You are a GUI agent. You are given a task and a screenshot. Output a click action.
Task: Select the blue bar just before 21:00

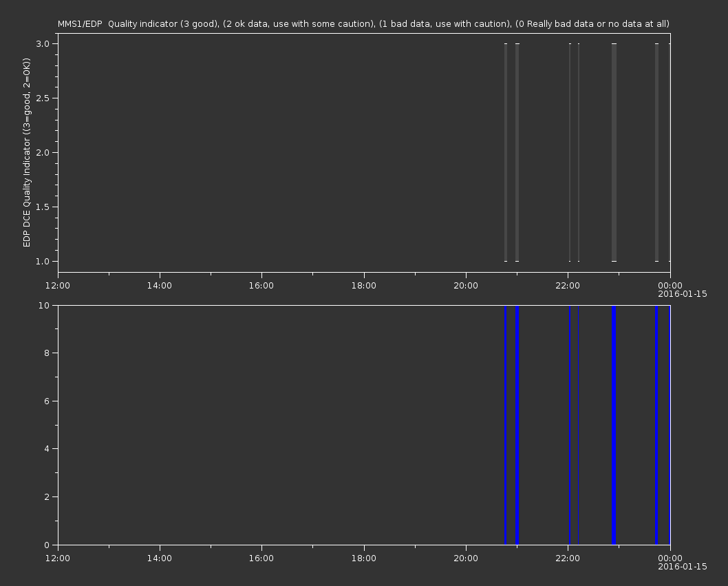(506, 425)
